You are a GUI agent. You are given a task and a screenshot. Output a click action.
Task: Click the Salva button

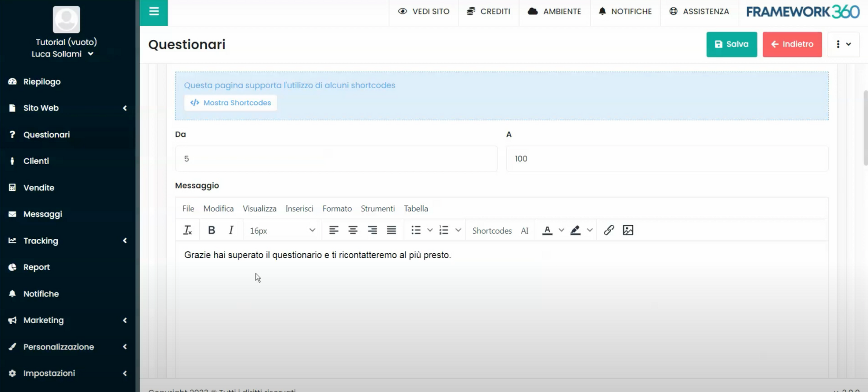(731, 44)
